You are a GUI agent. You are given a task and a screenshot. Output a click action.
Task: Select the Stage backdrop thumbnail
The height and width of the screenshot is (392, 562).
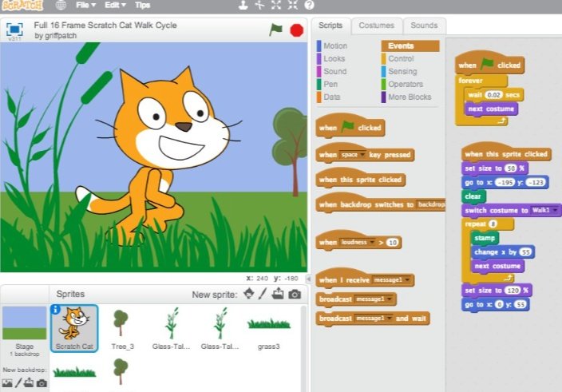point(25,323)
